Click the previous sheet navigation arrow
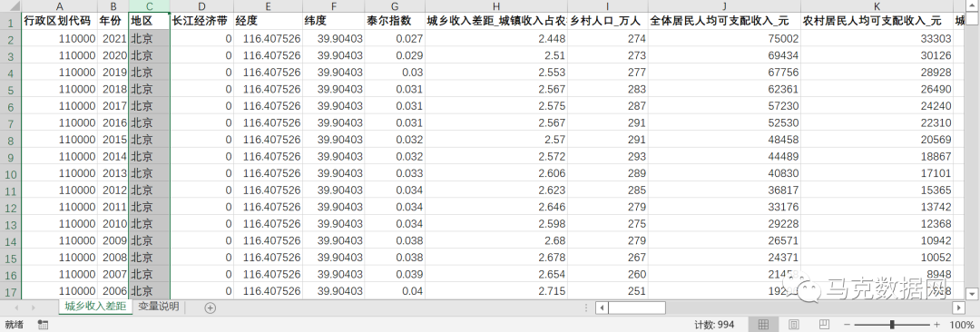This screenshot has height=332, width=980. click(17, 308)
